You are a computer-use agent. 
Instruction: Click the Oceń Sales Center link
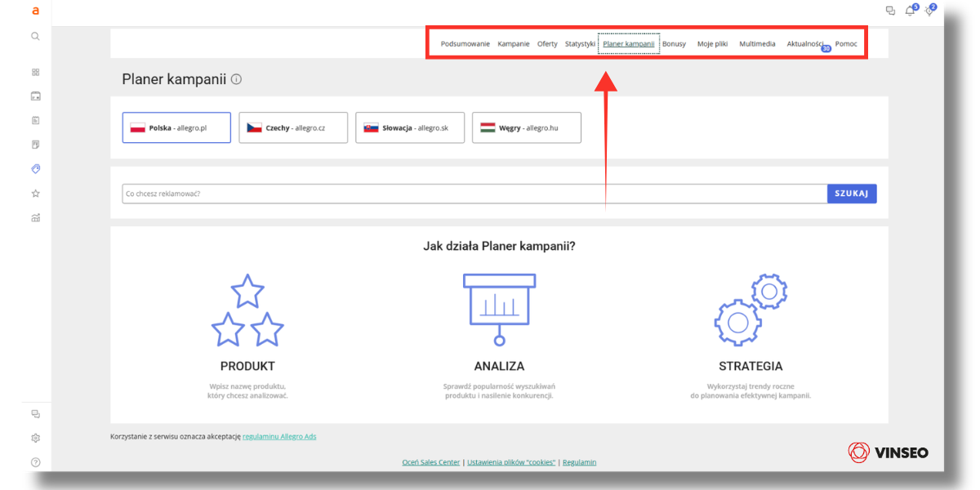pos(431,462)
